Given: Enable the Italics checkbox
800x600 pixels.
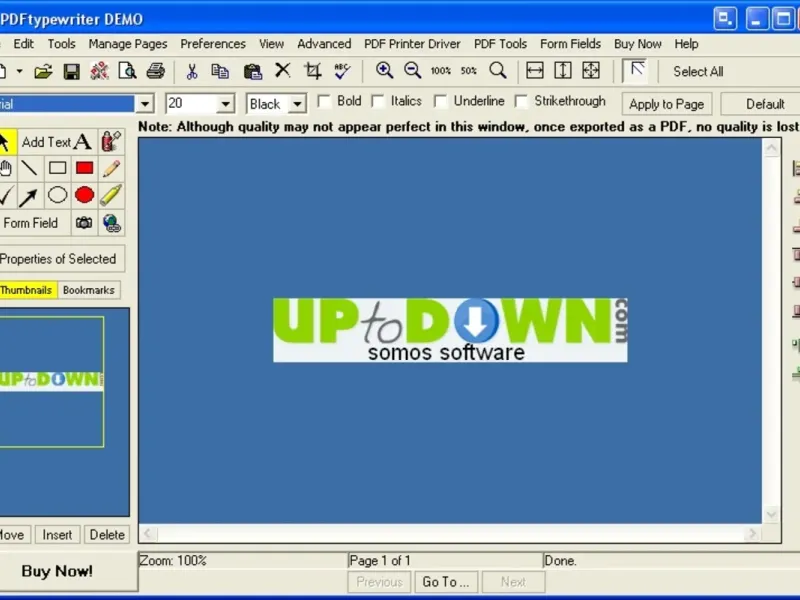Looking at the screenshot, I should click(378, 101).
